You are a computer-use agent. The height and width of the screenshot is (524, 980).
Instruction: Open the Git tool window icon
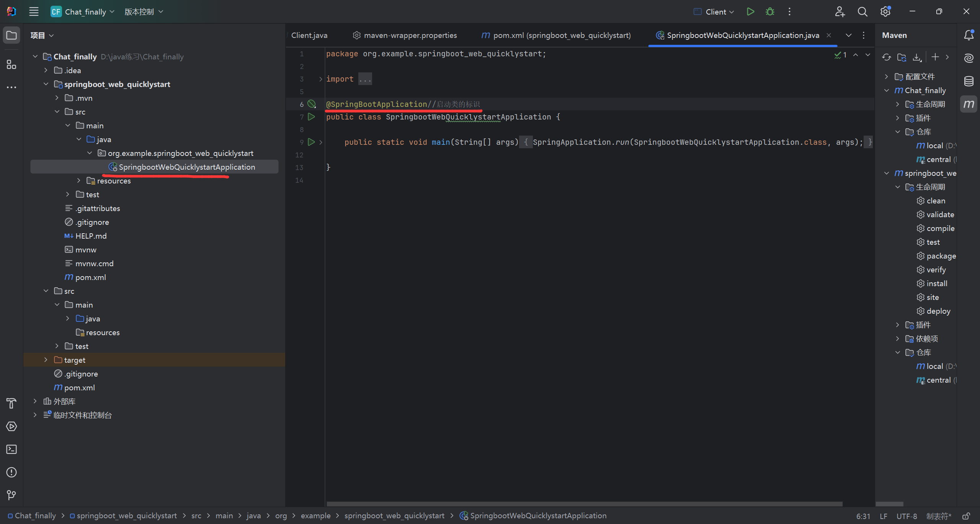point(11,495)
